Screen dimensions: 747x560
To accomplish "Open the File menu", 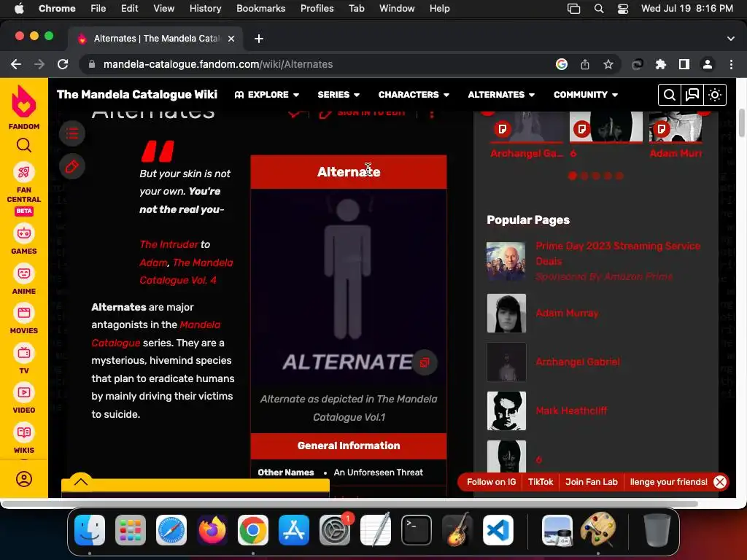I will [98, 9].
